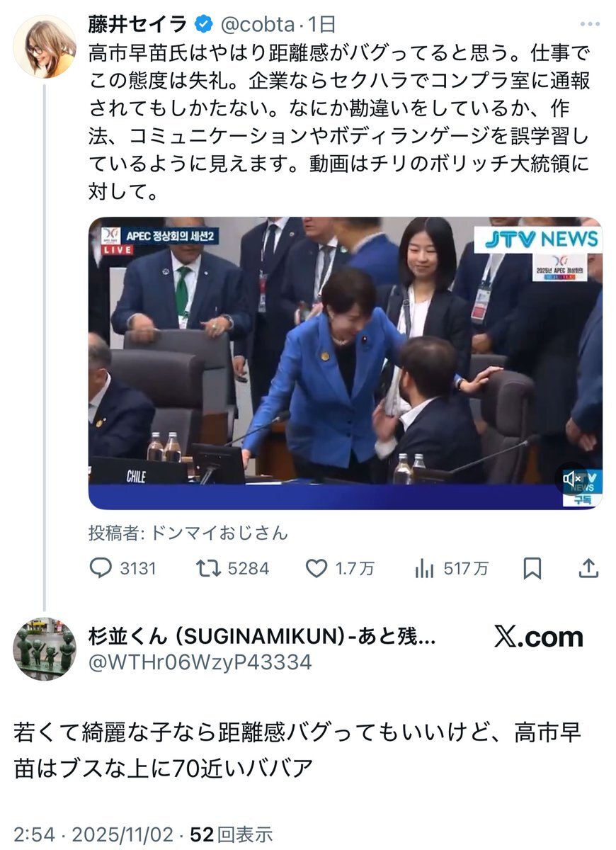
Task: Click the @cobta handle
Action: point(257,25)
